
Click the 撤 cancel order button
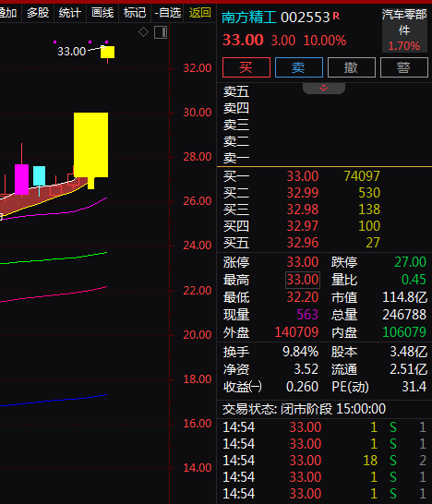coord(352,67)
